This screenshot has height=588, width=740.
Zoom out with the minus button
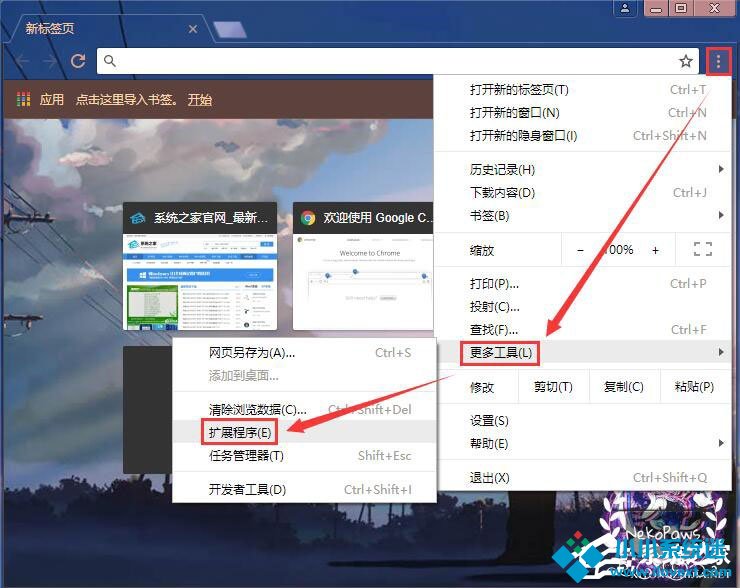[580, 250]
